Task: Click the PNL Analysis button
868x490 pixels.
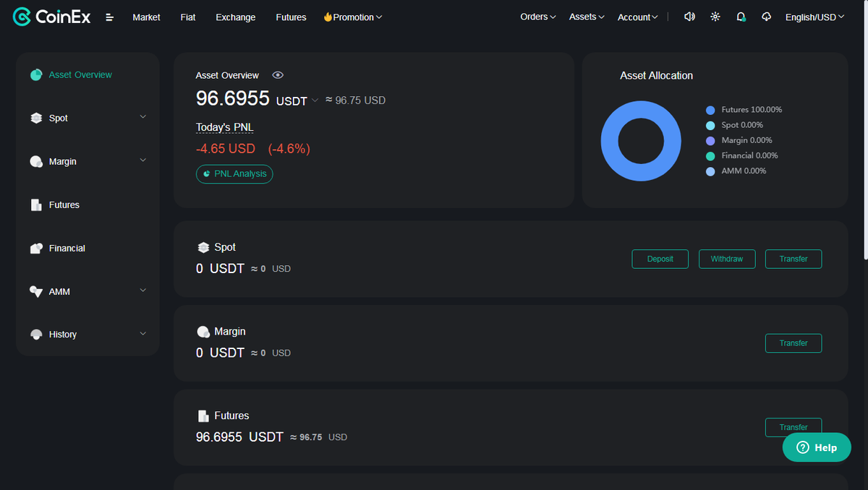Action: [x=234, y=174]
